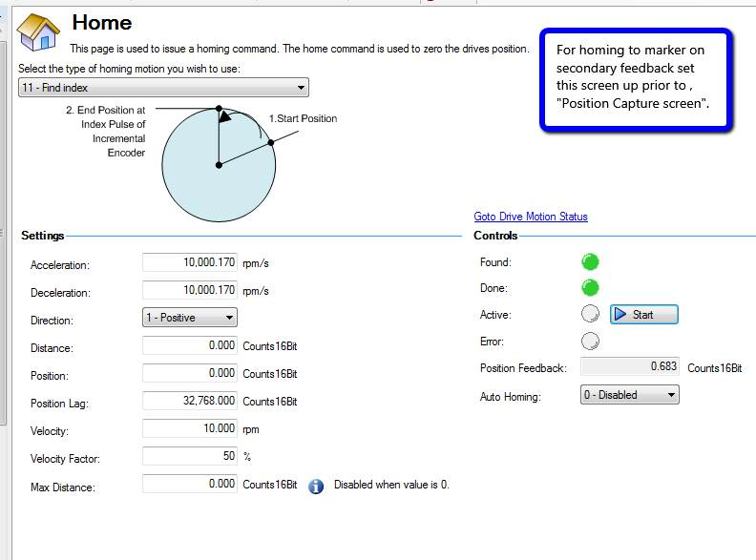Screen dimensions: 756x560
Task: Click the Position Lag input field
Action: click(190, 401)
